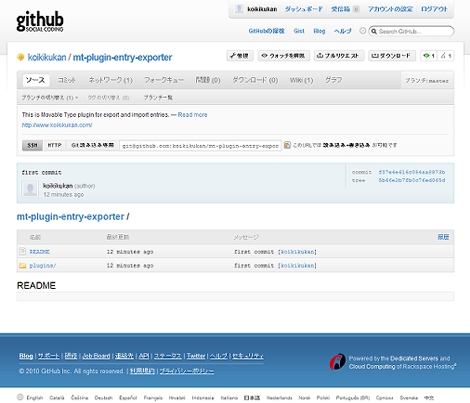Open the GitHubの探検 link

[x=266, y=31]
